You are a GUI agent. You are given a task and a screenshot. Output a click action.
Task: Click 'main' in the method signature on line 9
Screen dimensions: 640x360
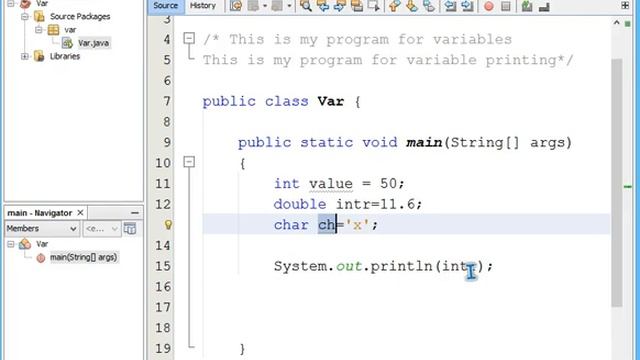(424, 142)
